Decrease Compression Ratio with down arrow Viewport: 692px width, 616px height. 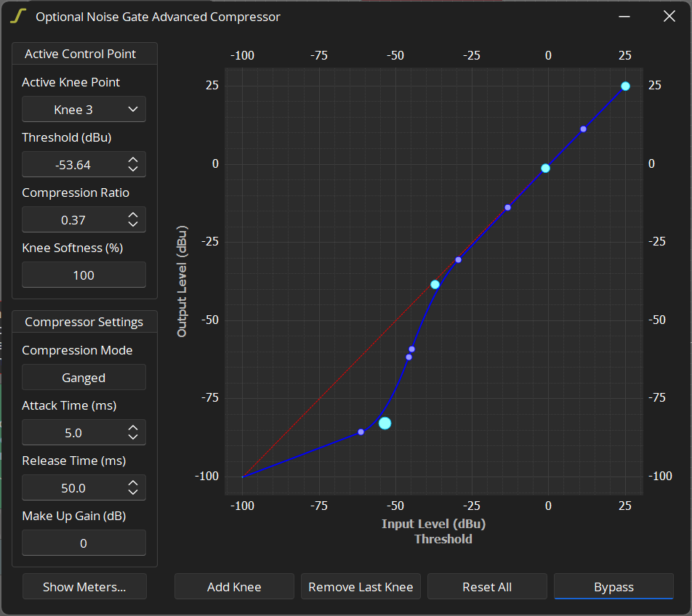[x=132, y=224]
